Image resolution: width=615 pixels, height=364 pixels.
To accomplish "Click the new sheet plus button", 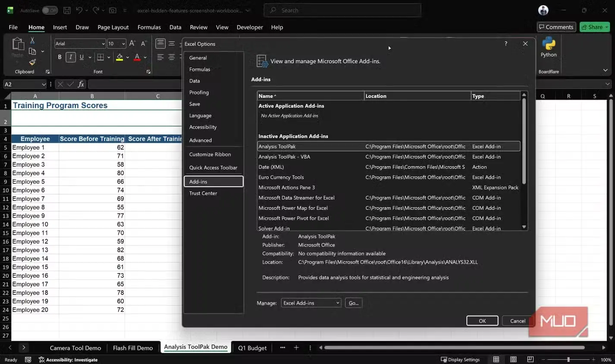I will tap(296, 348).
